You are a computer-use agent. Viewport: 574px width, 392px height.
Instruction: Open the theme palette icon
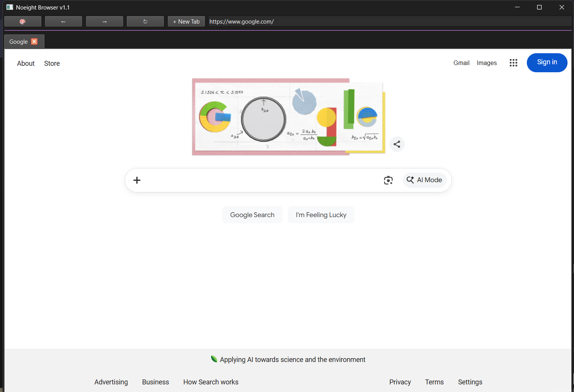pos(22,21)
